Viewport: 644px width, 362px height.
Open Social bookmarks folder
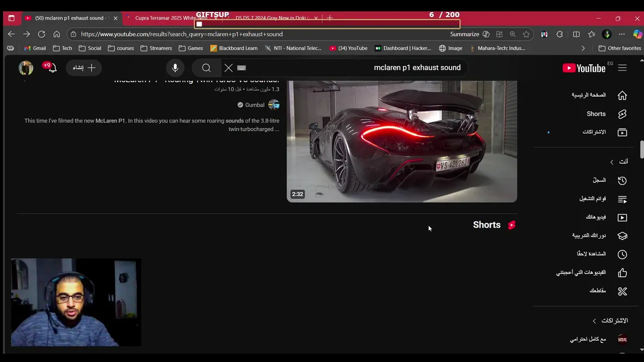pos(90,48)
